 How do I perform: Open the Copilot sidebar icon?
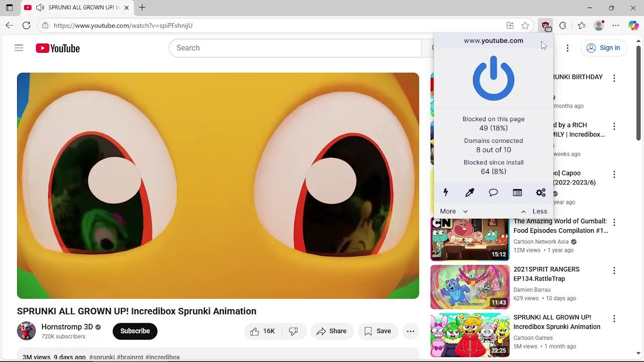click(x=633, y=26)
